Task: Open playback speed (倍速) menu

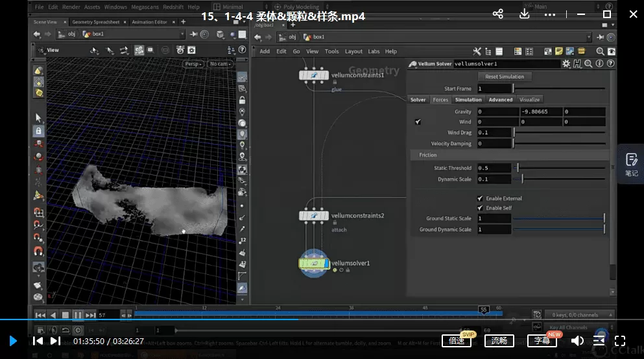Action: pos(457,341)
